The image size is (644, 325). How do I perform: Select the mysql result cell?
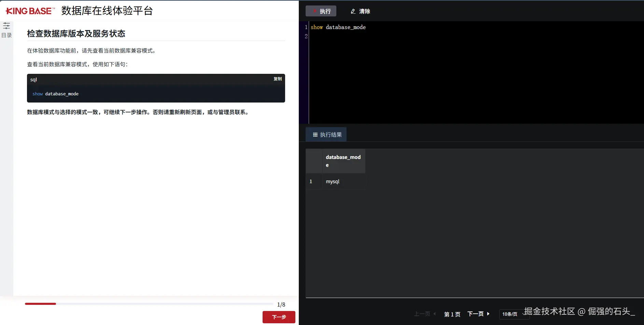coord(333,181)
